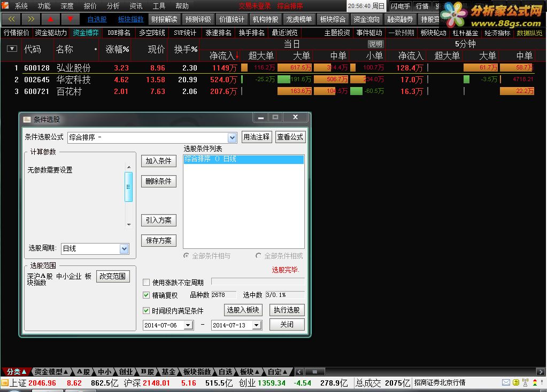Screen dimensions: 547x392
Task: Open the 分析 menu
Action: pyautogui.click(x=113, y=6)
